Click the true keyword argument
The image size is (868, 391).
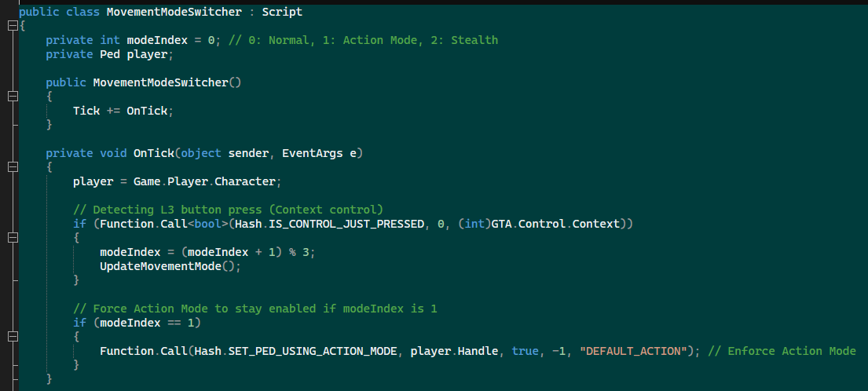coord(525,351)
